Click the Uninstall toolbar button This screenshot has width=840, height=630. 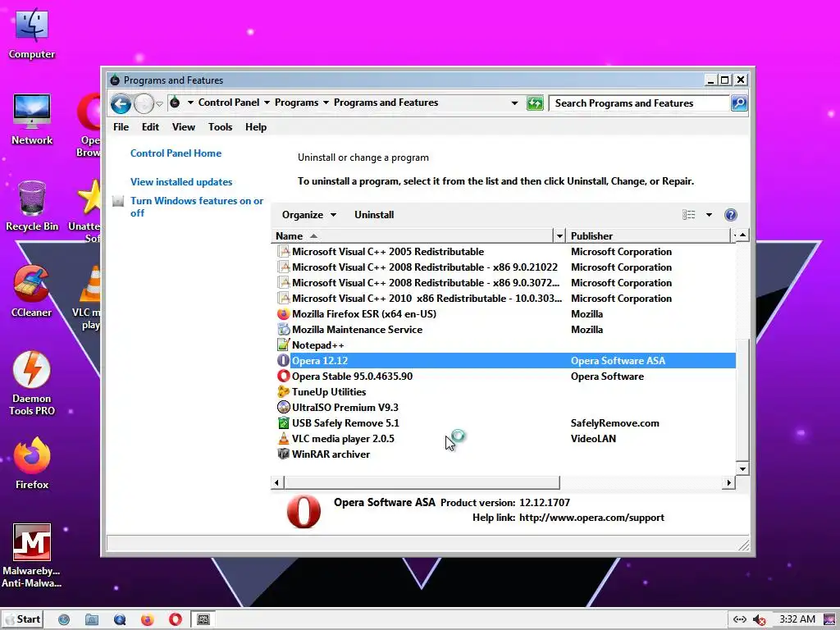pyautogui.click(x=374, y=215)
